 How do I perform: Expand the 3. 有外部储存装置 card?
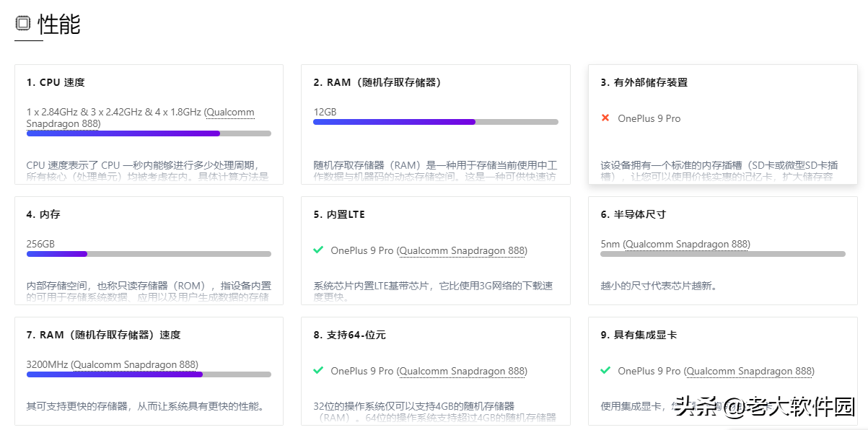tap(722, 171)
